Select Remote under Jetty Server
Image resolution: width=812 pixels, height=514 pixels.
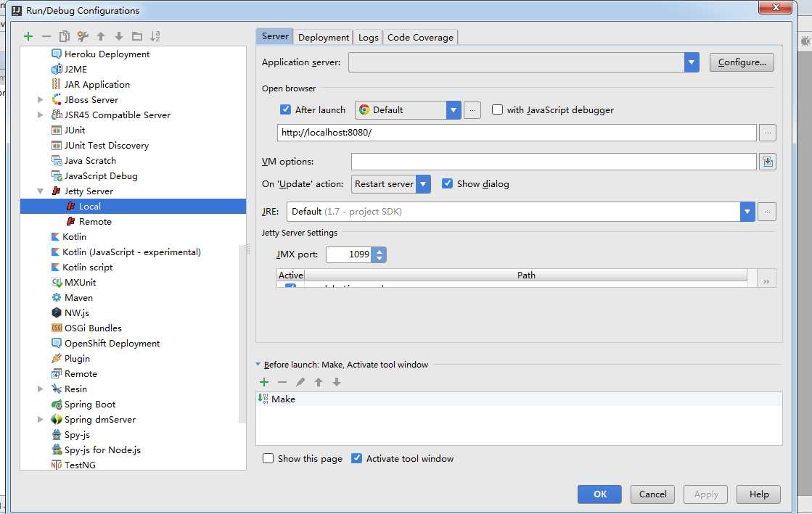click(x=95, y=222)
